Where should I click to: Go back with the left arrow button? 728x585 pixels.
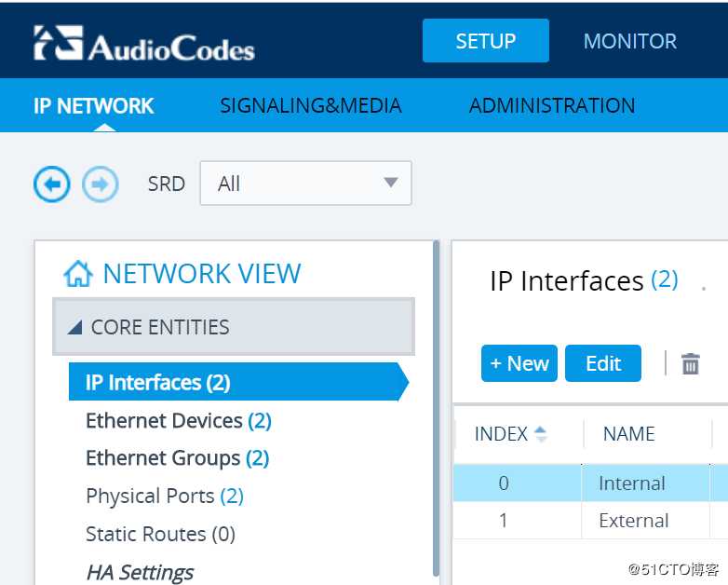point(52,184)
